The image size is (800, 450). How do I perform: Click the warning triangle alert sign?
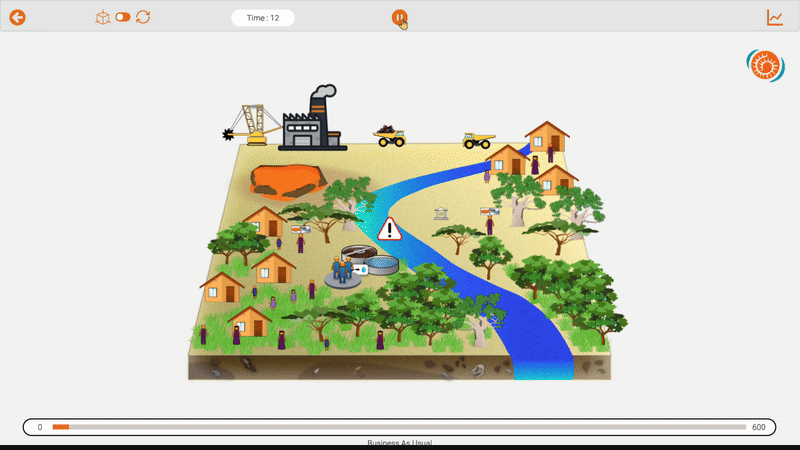point(390,230)
